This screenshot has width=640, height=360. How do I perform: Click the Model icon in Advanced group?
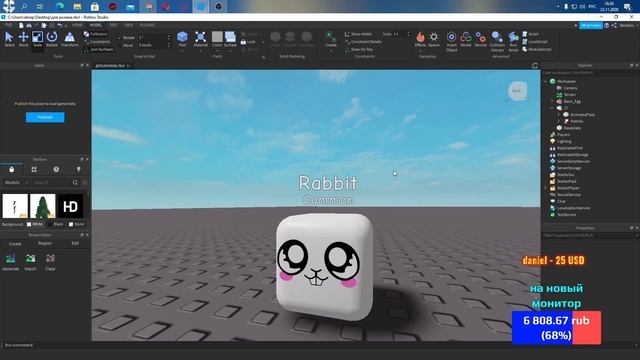466,38
